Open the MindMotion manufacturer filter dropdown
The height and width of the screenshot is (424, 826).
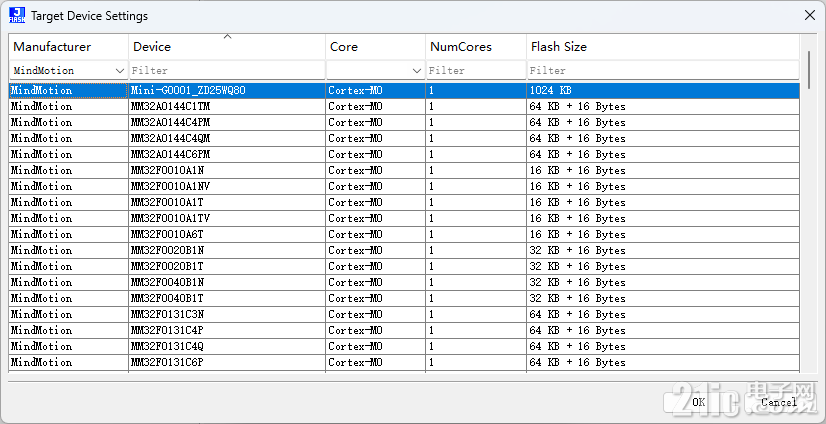point(120,71)
